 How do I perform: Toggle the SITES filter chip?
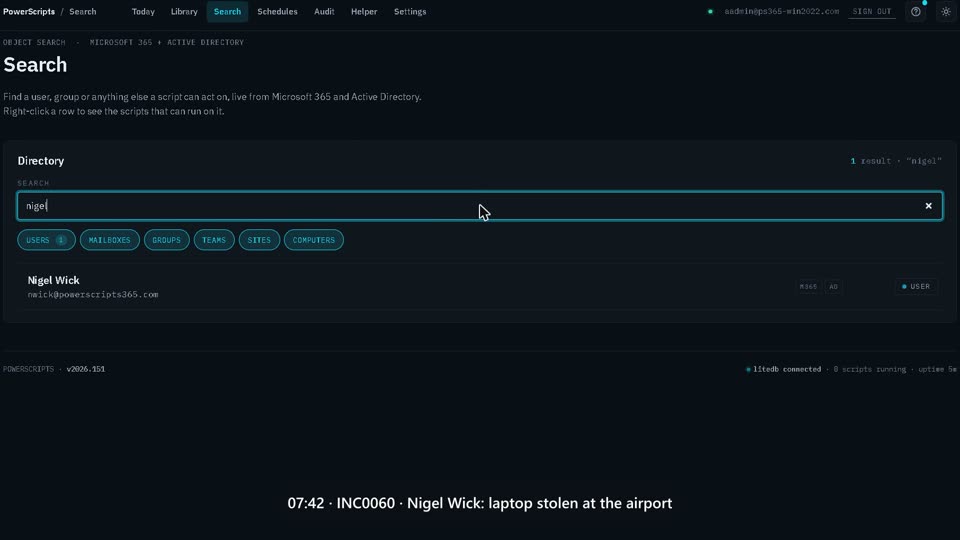click(259, 240)
